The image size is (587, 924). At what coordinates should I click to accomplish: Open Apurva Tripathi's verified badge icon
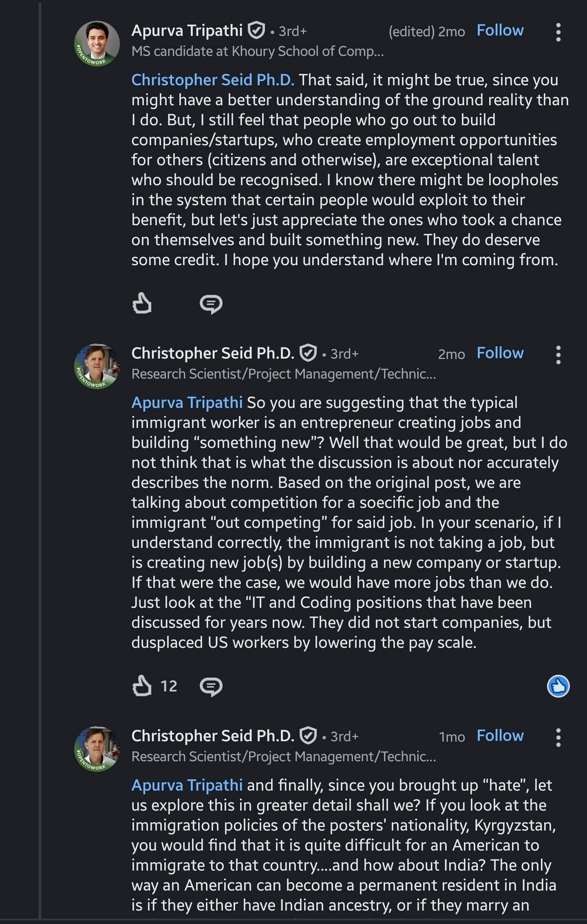(x=256, y=31)
